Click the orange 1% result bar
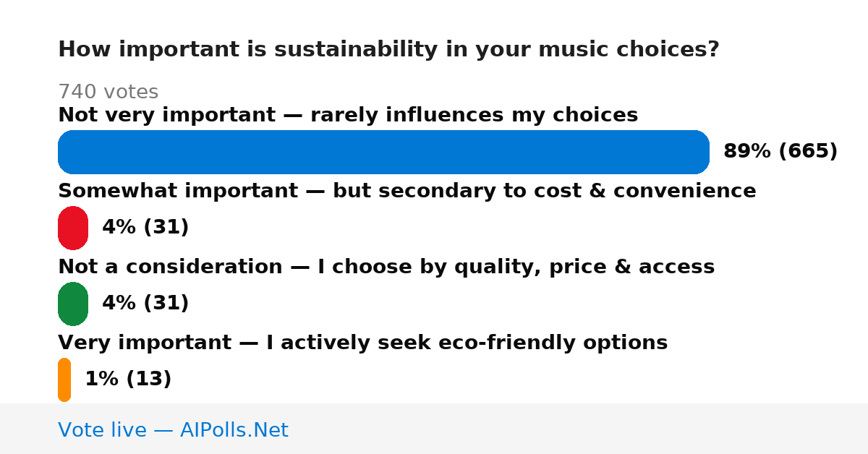Viewport: 868px width, 454px height. (64, 380)
